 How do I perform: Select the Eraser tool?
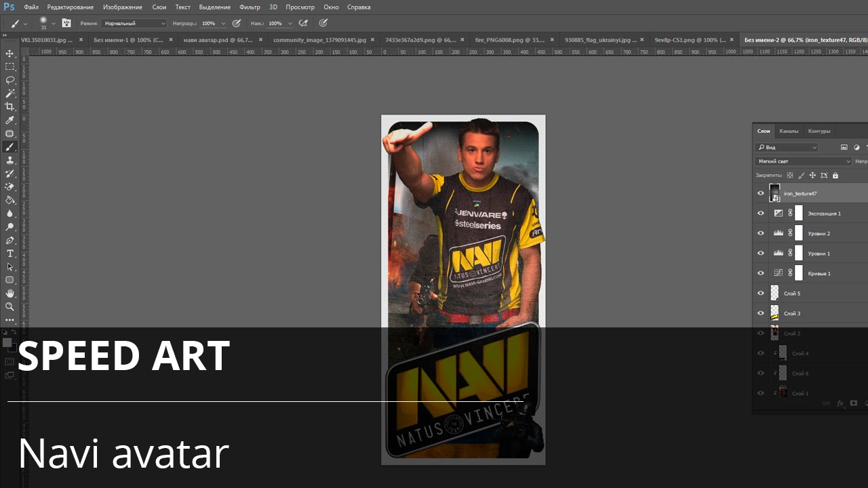9,186
